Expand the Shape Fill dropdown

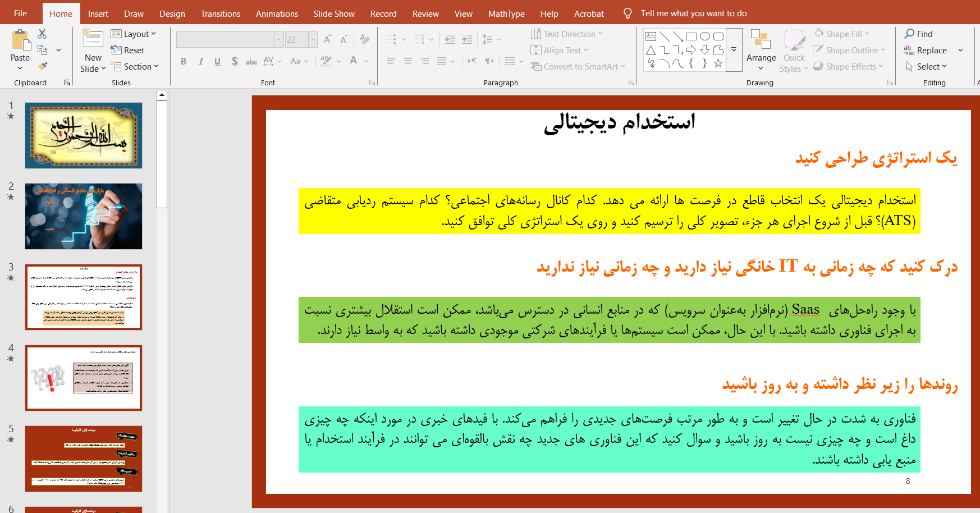click(x=842, y=34)
